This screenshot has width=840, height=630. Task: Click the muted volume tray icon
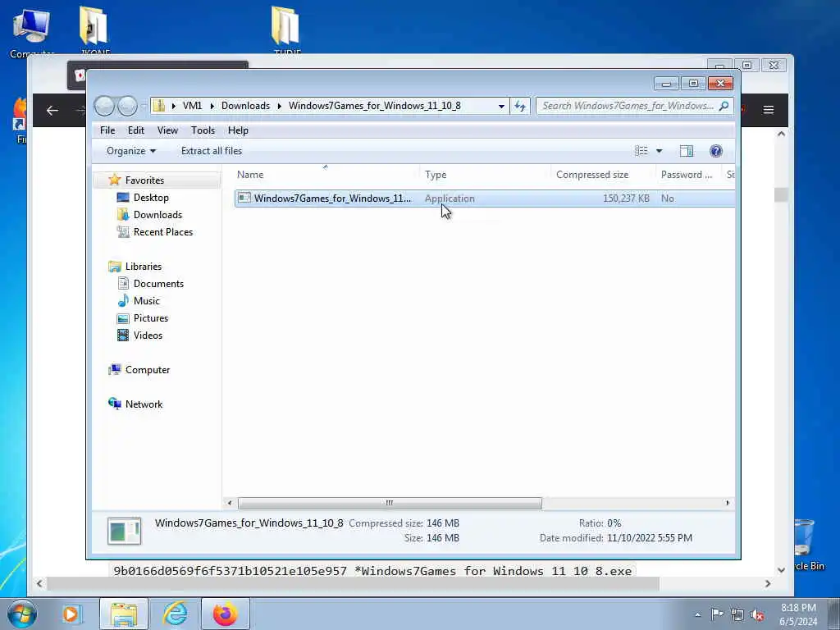click(x=757, y=614)
